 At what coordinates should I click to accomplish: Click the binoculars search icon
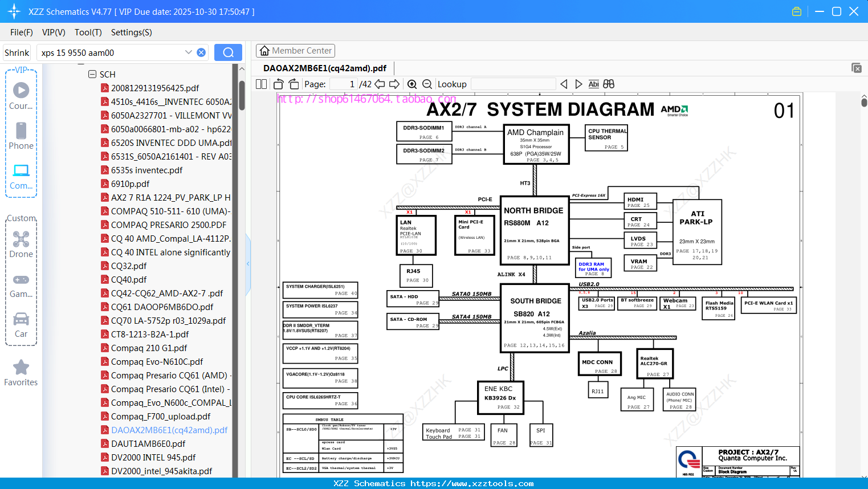(609, 84)
